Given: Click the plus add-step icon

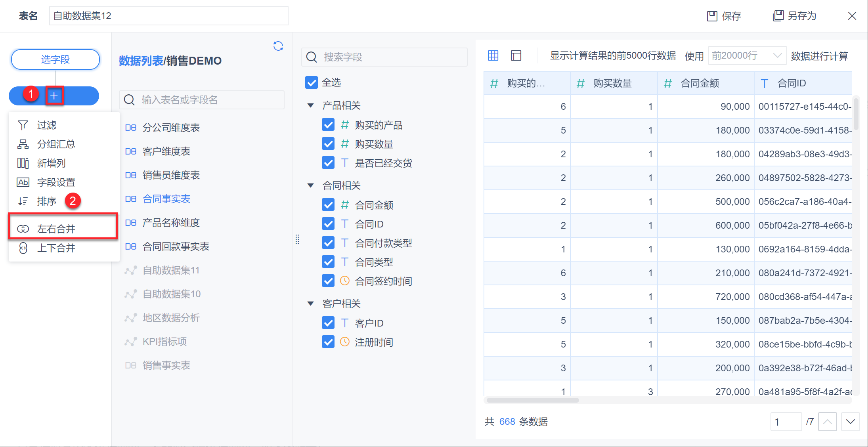Looking at the screenshot, I should pyautogui.click(x=54, y=96).
